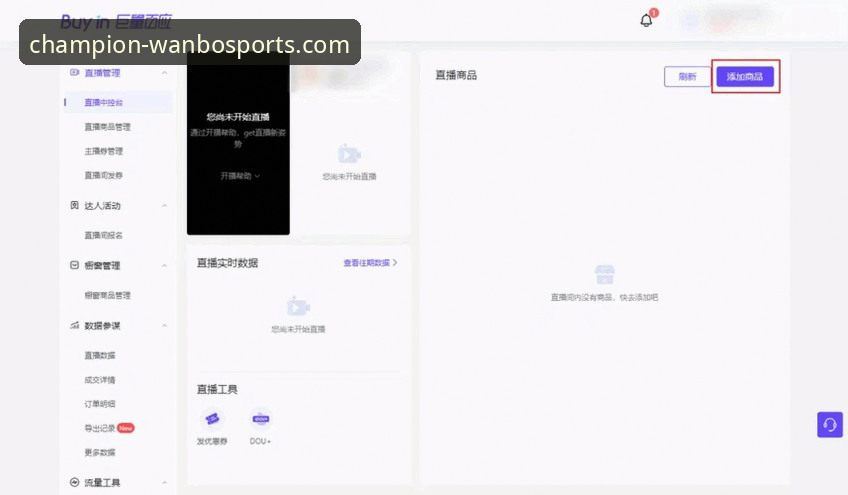Image resolution: width=848 pixels, height=495 pixels.
Task: Open 主播券管理 in the sidebar
Action: (103, 151)
